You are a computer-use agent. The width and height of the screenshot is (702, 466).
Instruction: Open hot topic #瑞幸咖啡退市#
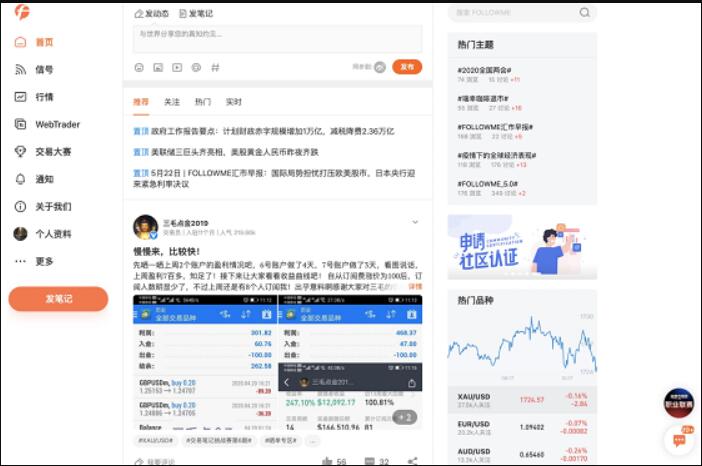(x=483, y=98)
